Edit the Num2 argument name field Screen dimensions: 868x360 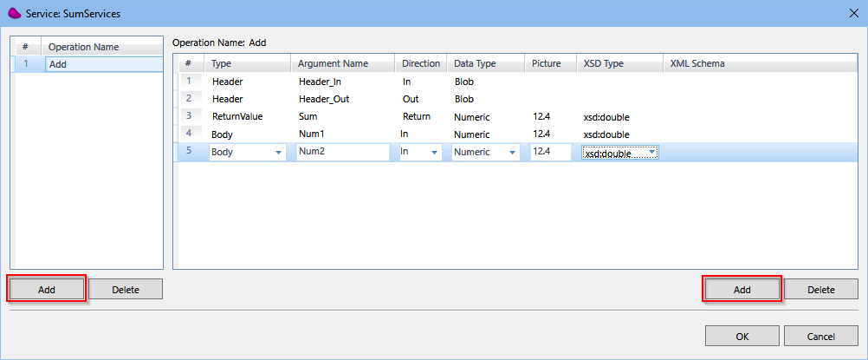[x=343, y=152]
